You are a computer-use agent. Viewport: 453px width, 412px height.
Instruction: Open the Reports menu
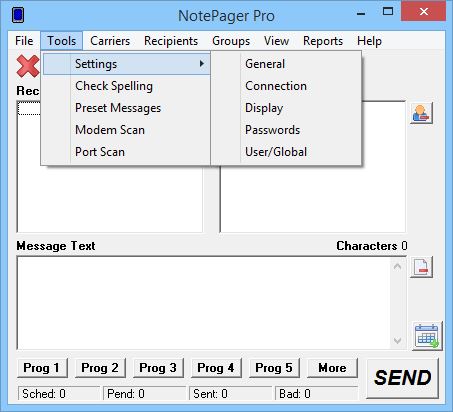pyautogui.click(x=323, y=41)
